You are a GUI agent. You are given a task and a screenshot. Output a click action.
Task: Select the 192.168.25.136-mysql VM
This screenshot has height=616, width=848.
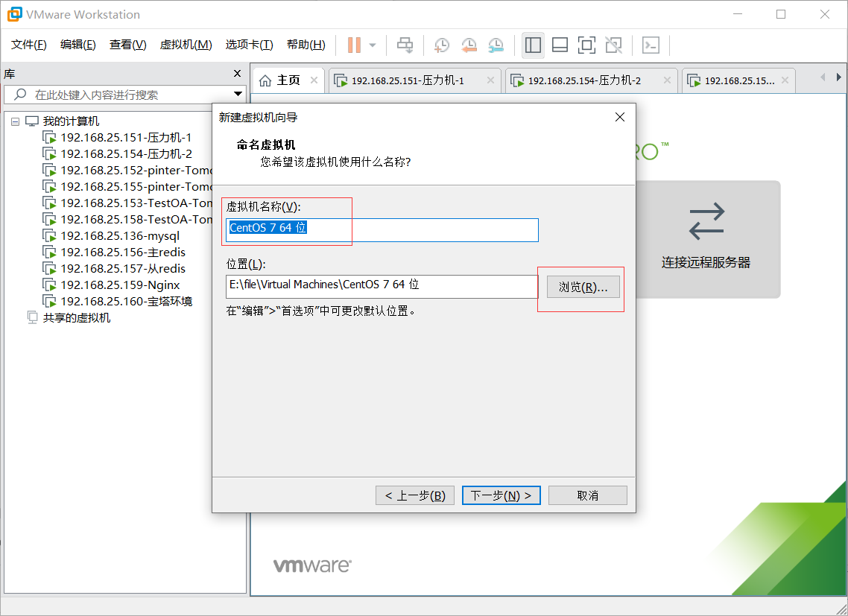tap(111, 236)
